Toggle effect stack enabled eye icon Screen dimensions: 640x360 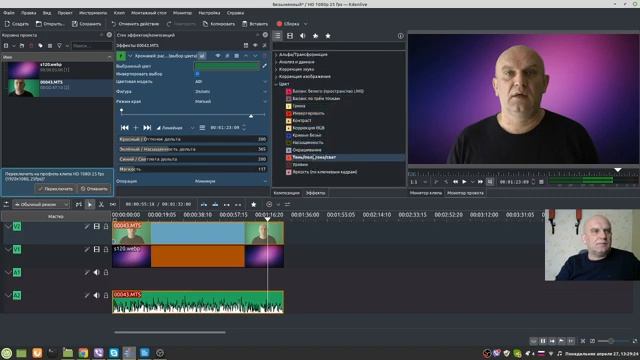[255, 45]
